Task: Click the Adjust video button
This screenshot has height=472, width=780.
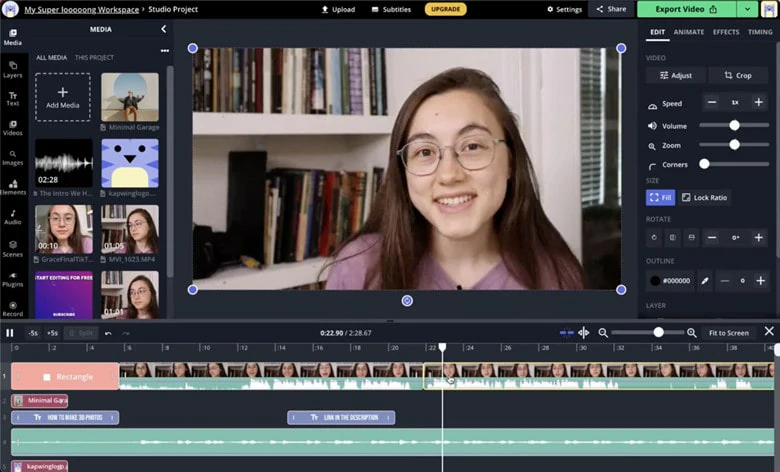Action: point(676,75)
